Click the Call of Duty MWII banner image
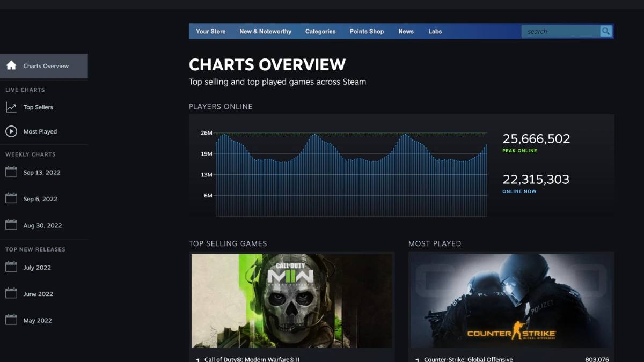The height and width of the screenshot is (362, 644). (x=291, y=301)
